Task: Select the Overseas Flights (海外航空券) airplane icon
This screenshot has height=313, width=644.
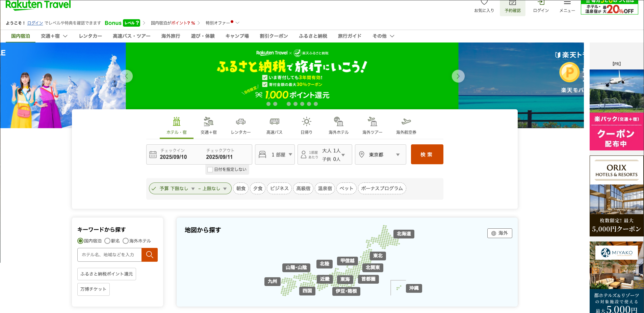Action: click(406, 122)
